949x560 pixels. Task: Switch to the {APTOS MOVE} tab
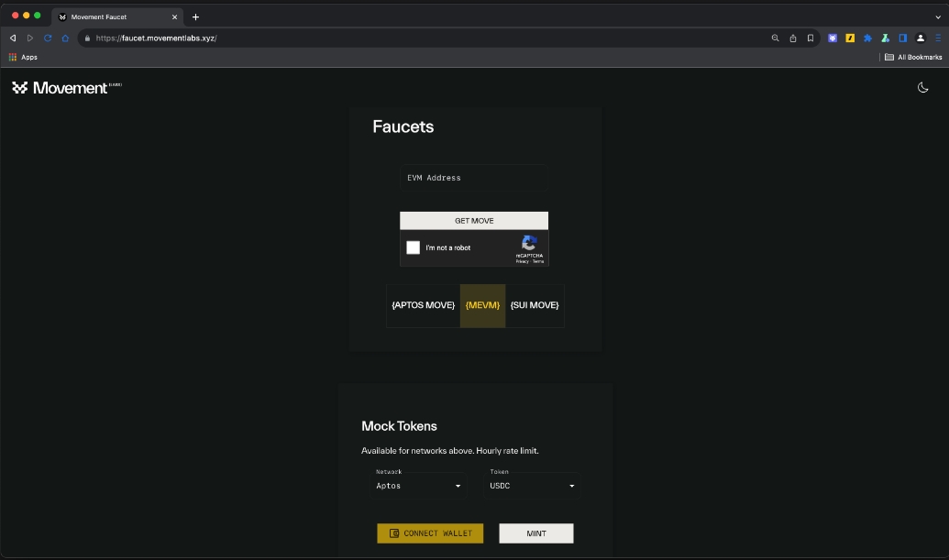coord(423,305)
